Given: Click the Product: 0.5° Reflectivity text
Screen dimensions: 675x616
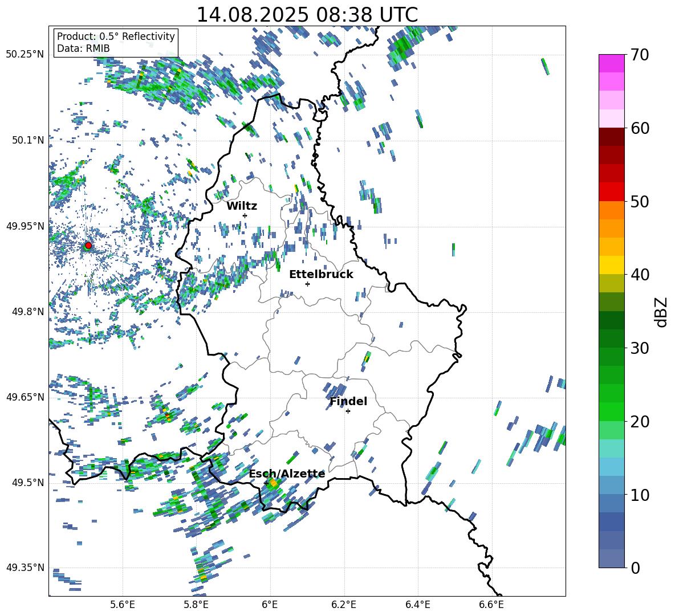Looking at the screenshot, I should 116,36.
